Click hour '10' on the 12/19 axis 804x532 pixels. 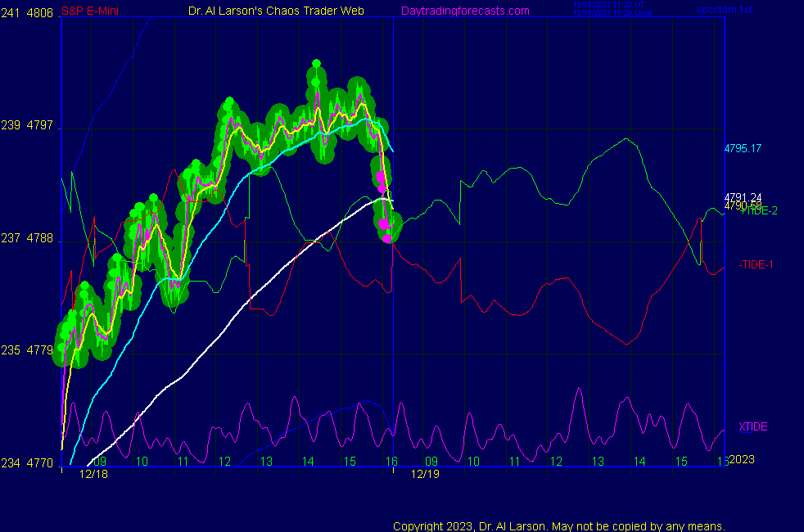click(x=473, y=462)
